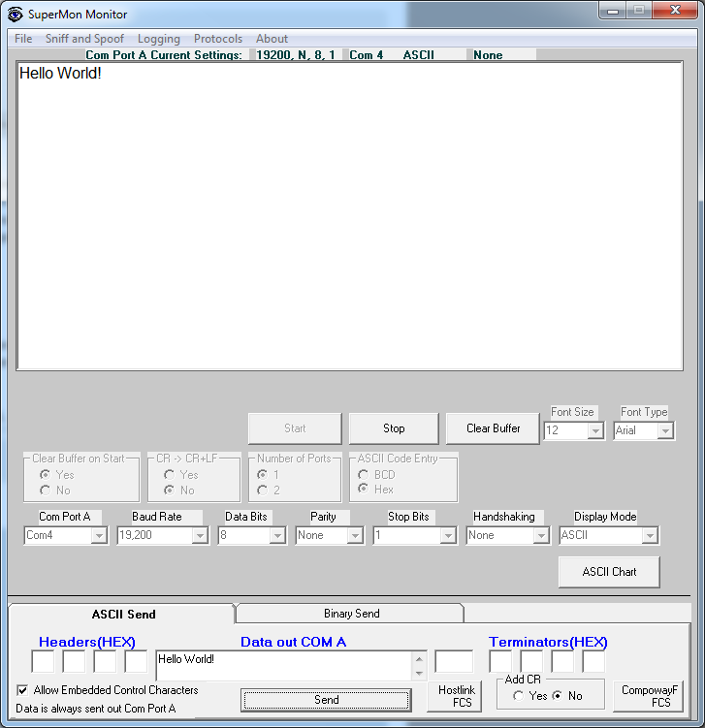Screen dimensions: 705x728
Task: Expand the Stop Bits dropdown
Action: tap(448, 536)
